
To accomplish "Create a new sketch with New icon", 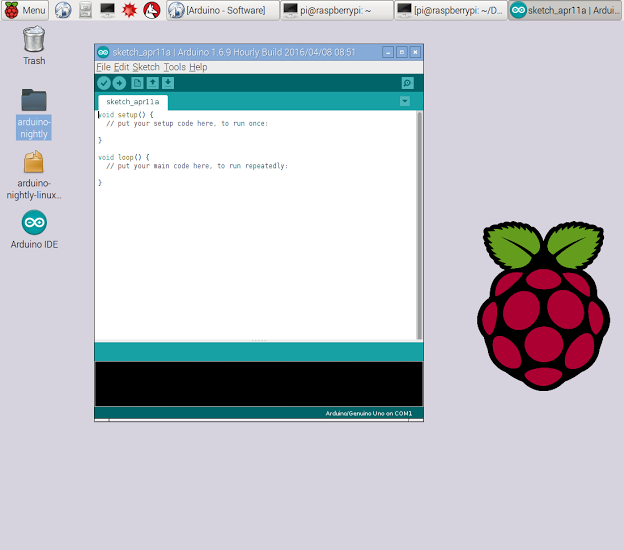I will 137,83.
